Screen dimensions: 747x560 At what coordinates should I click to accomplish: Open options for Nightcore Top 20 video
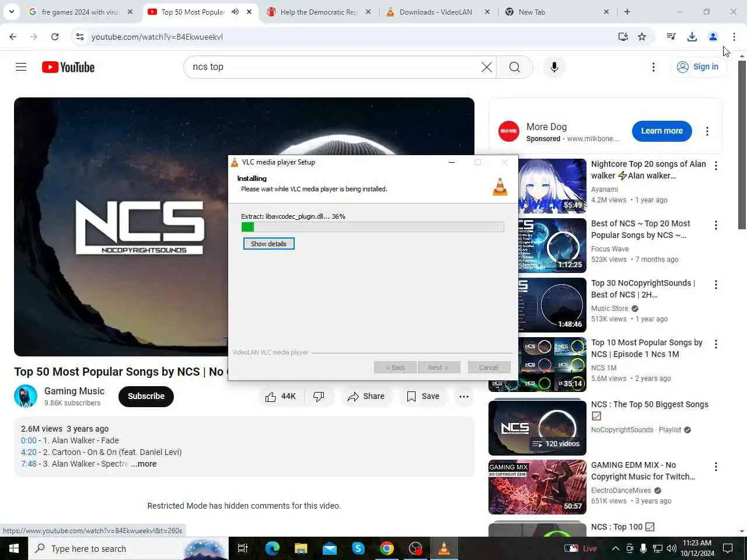click(x=716, y=166)
